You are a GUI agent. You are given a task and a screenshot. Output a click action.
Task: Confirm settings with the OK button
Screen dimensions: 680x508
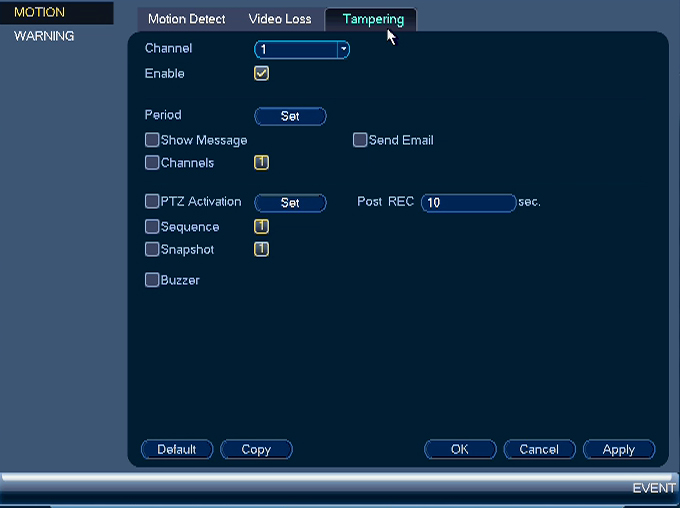coord(460,449)
